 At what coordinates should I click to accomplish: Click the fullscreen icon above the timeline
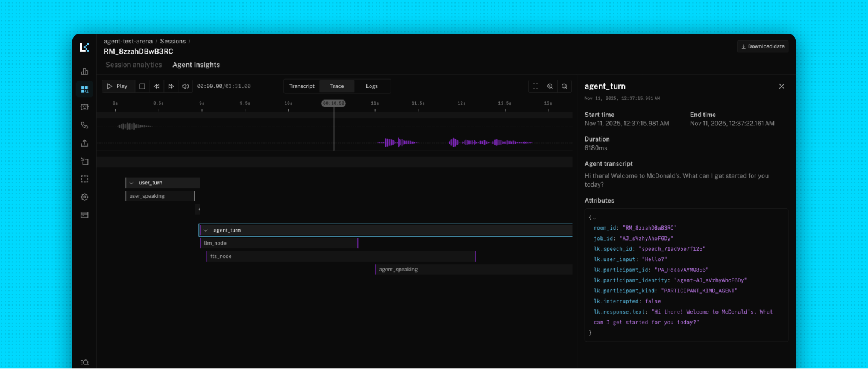[x=535, y=86]
